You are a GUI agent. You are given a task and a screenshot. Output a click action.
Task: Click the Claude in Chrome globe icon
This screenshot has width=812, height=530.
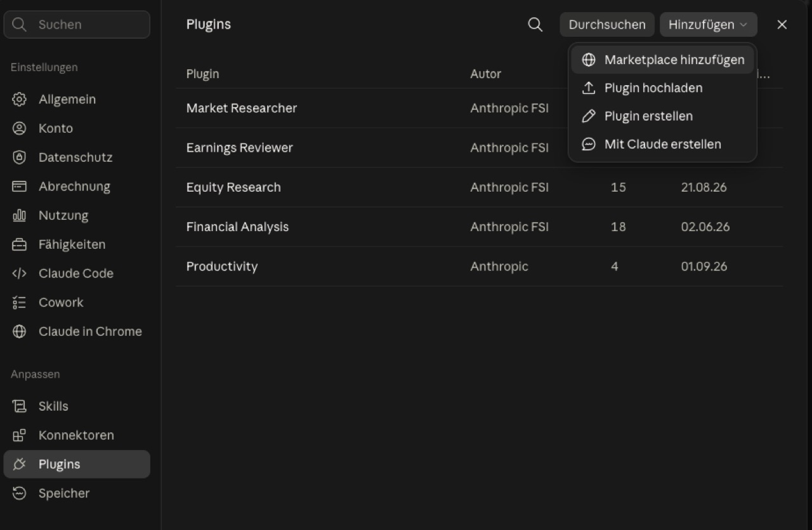(20, 331)
